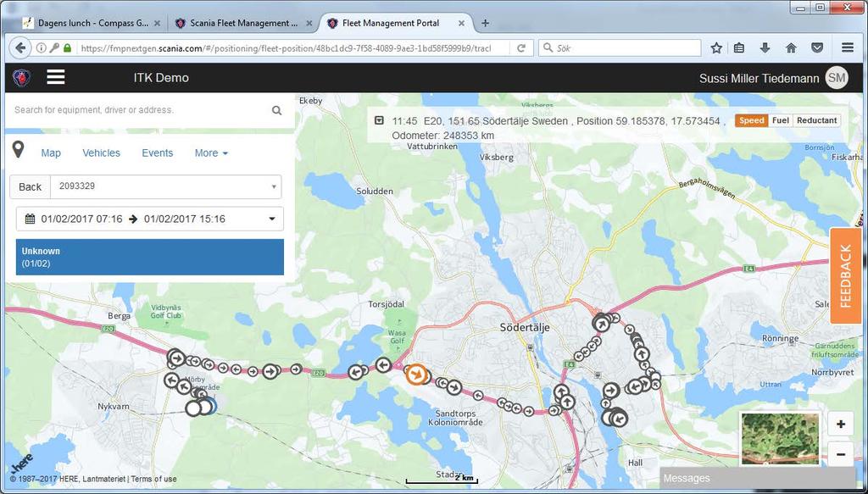Open SM user avatar menu

tap(837, 78)
